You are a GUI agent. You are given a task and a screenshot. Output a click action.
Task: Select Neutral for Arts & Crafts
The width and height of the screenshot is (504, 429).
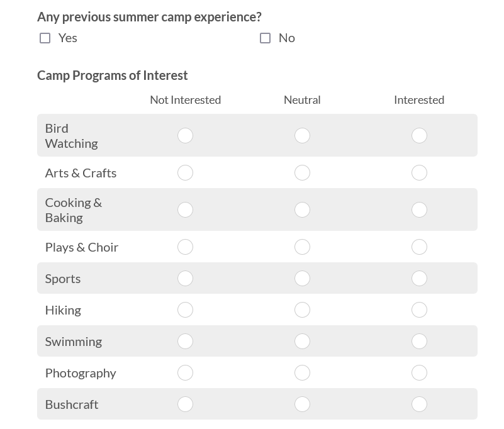pos(302,173)
